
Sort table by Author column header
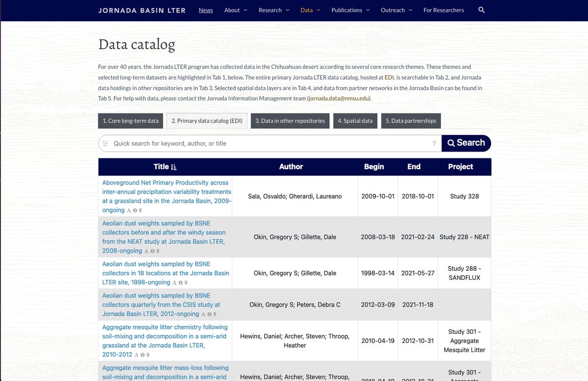[291, 166]
